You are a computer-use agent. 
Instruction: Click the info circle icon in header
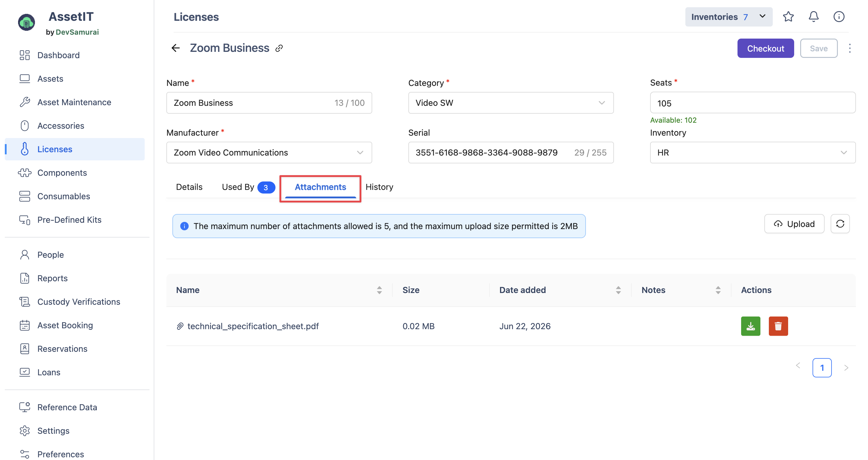click(839, 17)
